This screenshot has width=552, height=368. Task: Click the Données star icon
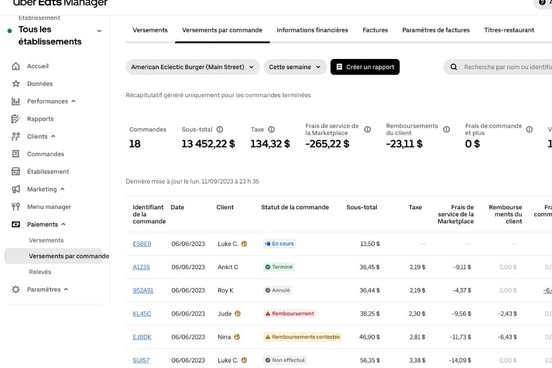[x=16, y=84]
